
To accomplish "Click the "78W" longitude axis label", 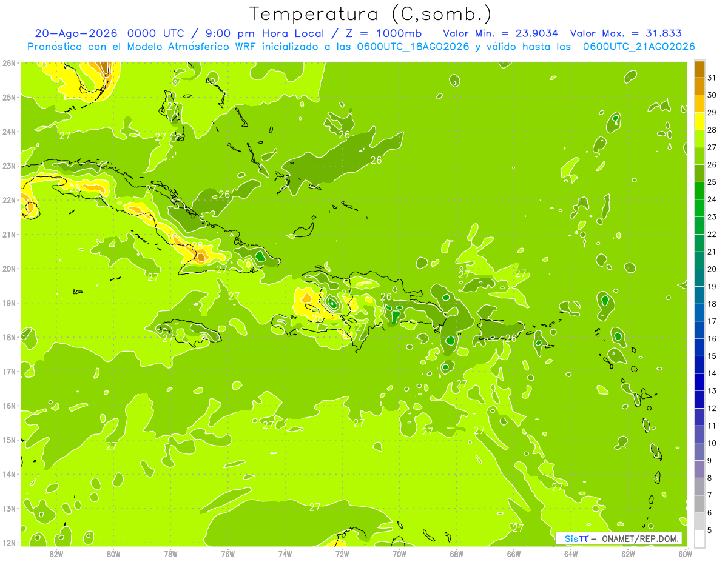I will point(170,554).
